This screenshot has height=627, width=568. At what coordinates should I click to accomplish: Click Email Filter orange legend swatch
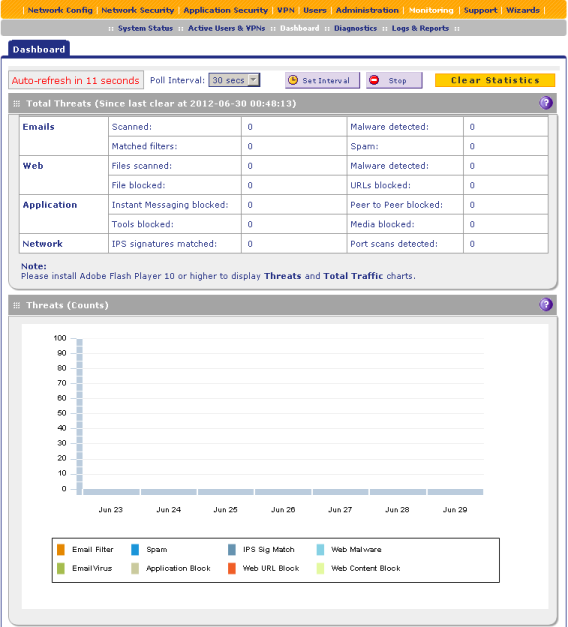point(61,549)
